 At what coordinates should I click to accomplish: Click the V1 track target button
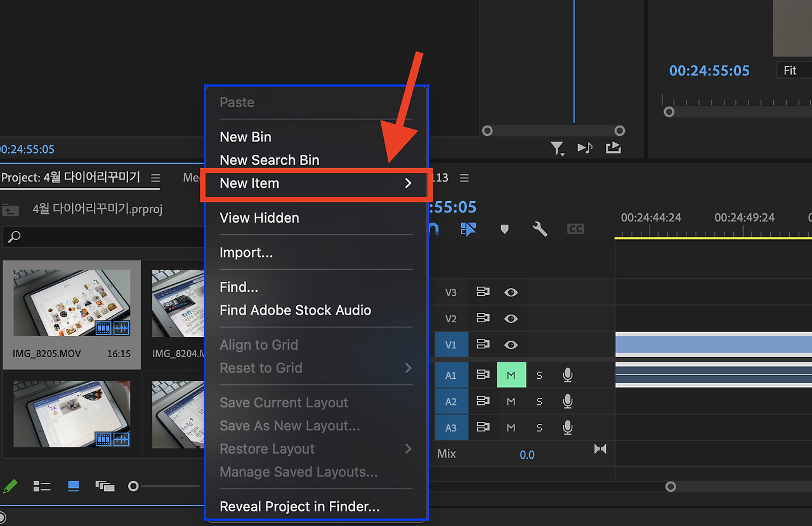(x=451, y=345)
